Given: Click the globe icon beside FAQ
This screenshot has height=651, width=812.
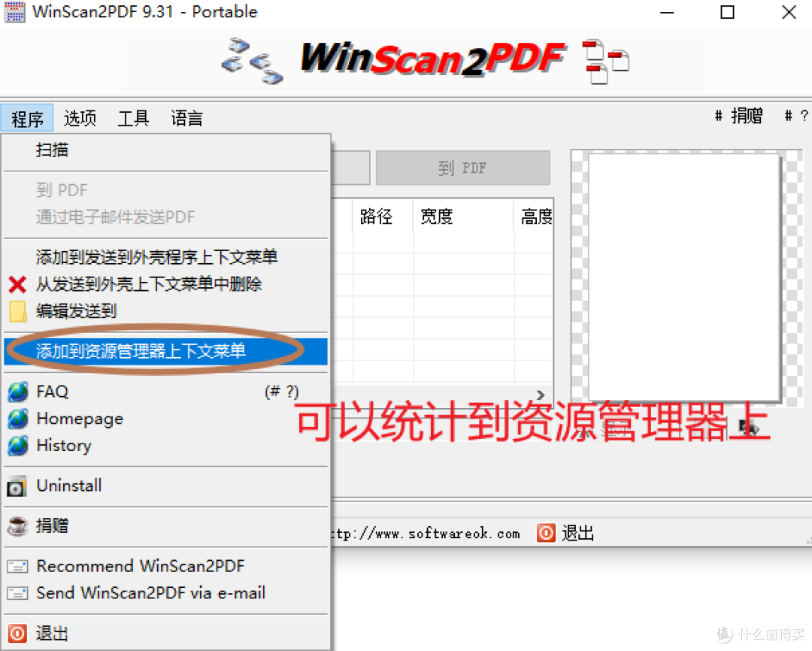Looking at the screenshot, I should click(18, 392).
